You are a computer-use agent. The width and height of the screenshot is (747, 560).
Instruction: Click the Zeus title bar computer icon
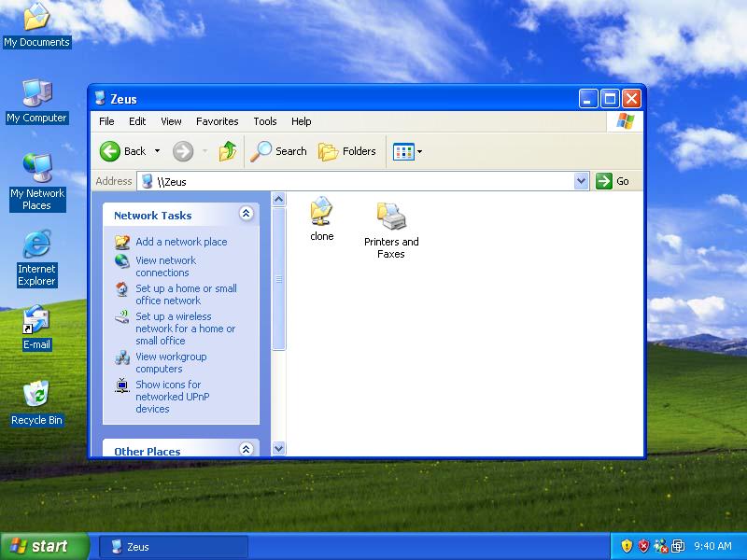click(100, 98)
